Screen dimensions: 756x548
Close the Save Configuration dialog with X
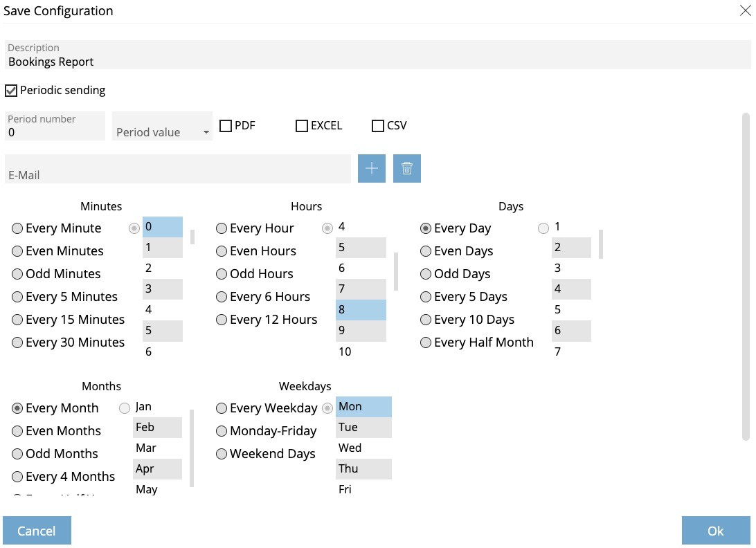pyautogui.click(x=746, y=10)
